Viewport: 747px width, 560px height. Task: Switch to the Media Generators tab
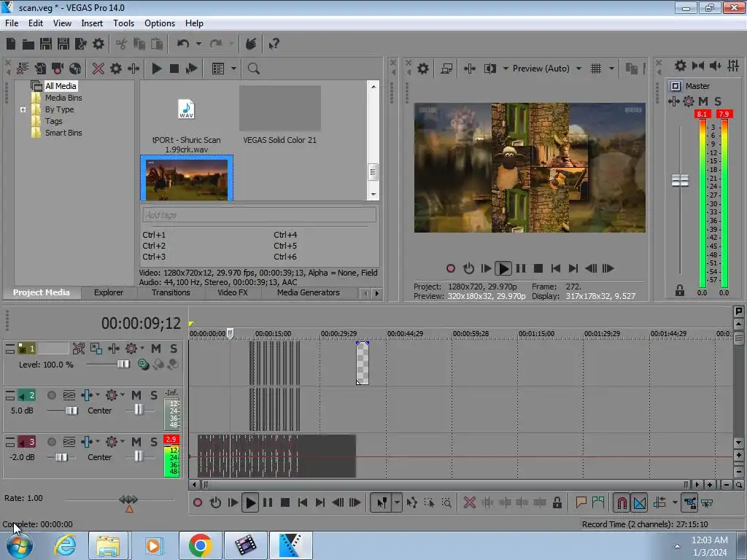click(309, 293)
